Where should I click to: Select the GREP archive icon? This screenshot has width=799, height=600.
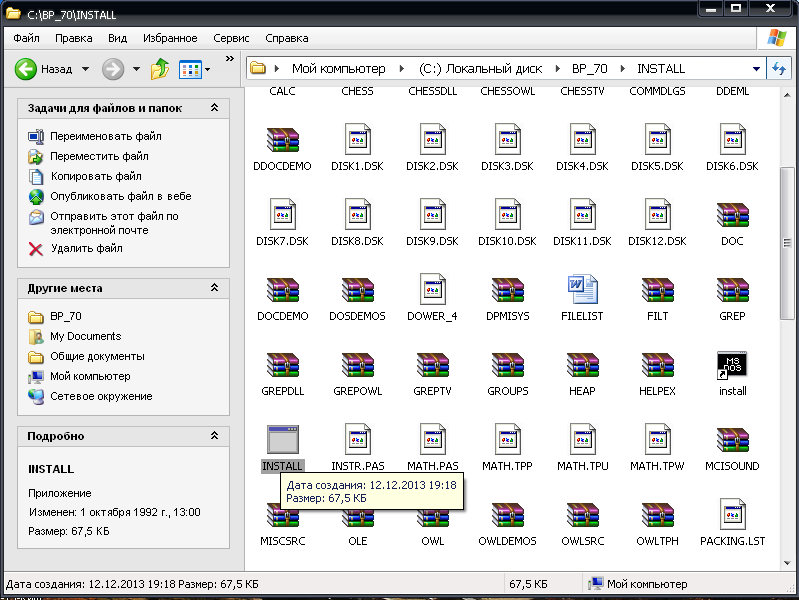coord(732,290)
